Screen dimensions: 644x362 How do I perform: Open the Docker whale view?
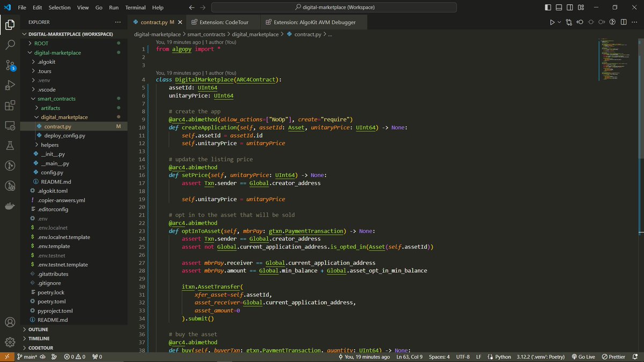10,206
